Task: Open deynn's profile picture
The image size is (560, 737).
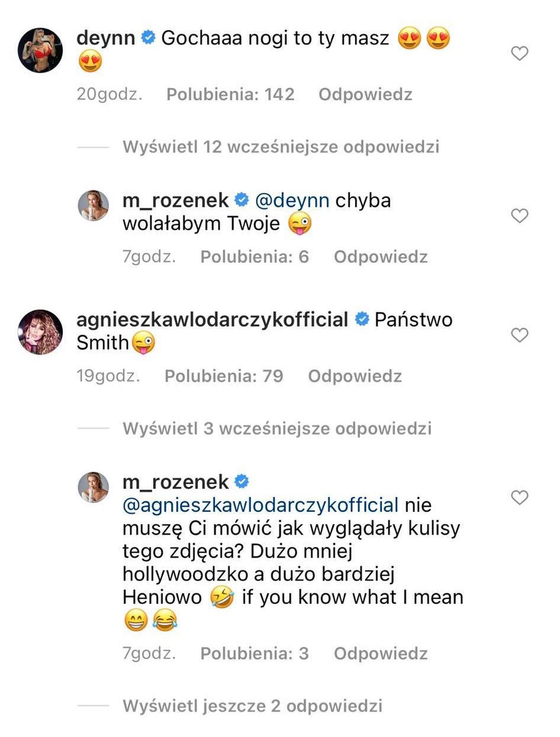Action: 40,50
